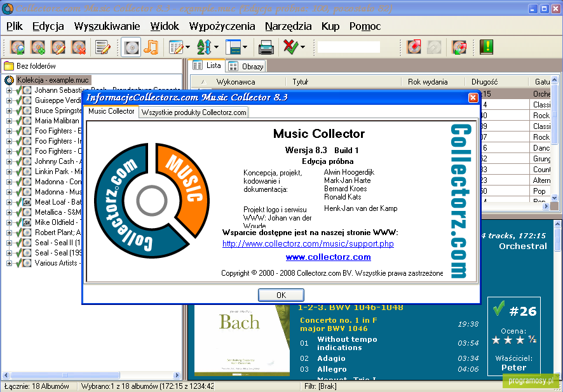Click the grayed-out disc toolbar icon
This screenshot has height=392, width=563.
pos(434,47)
